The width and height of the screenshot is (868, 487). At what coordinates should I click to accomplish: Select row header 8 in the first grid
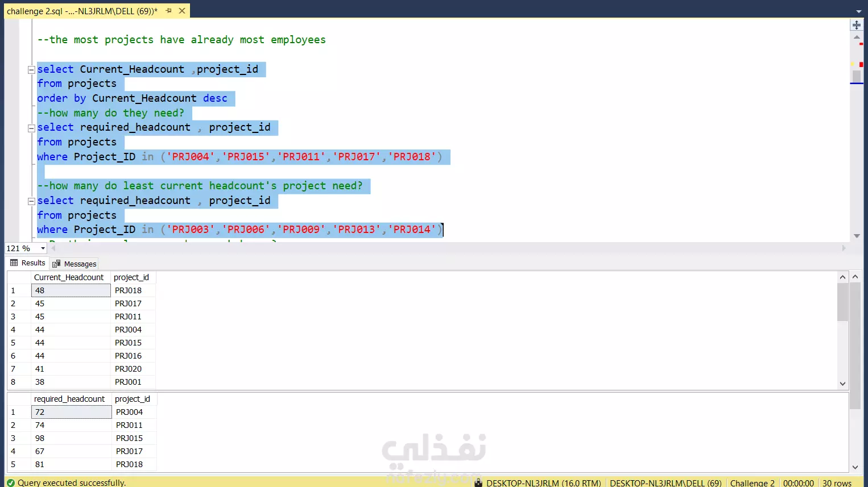coord(19,382)
